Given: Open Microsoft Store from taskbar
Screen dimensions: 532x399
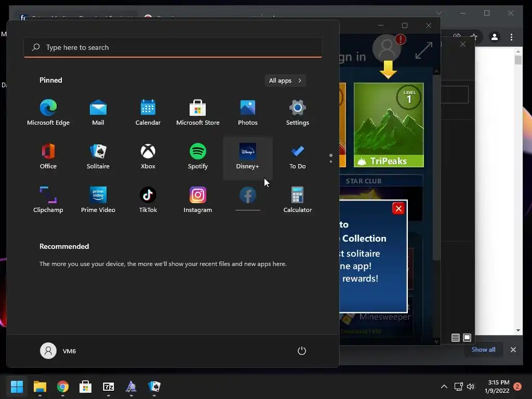Looking at the screenshot, I should click(86, 387).
